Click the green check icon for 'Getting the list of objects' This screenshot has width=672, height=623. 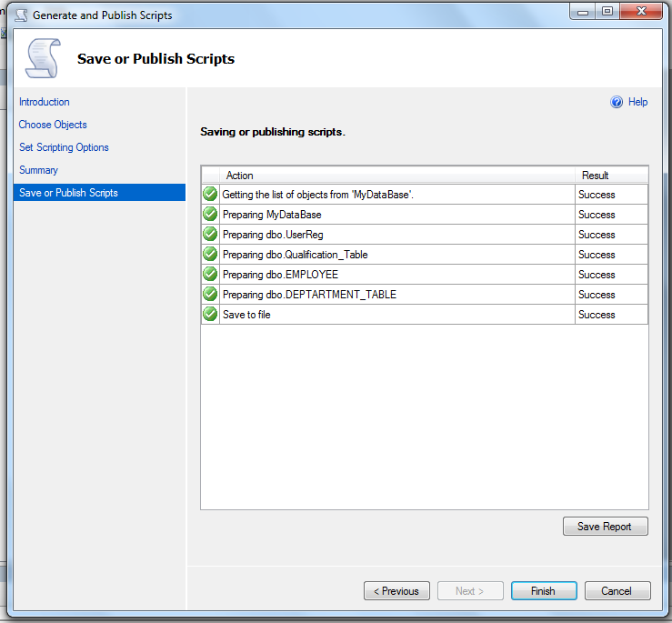point(210,195)
